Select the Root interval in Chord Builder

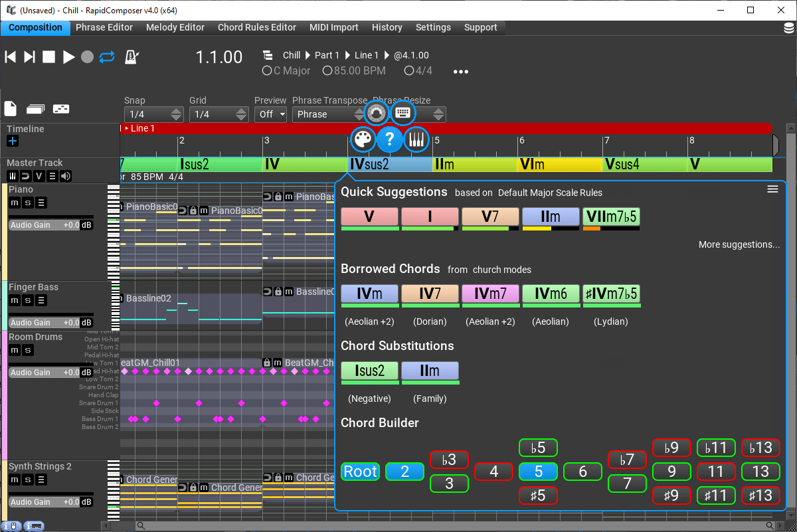pyautogui.click(x=359, y=471)
